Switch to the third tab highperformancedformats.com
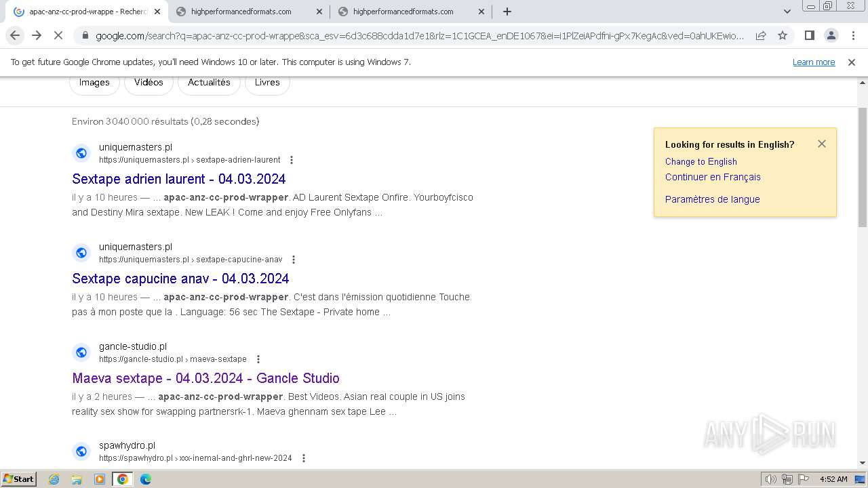868x488 pixels. coord(410,12)
